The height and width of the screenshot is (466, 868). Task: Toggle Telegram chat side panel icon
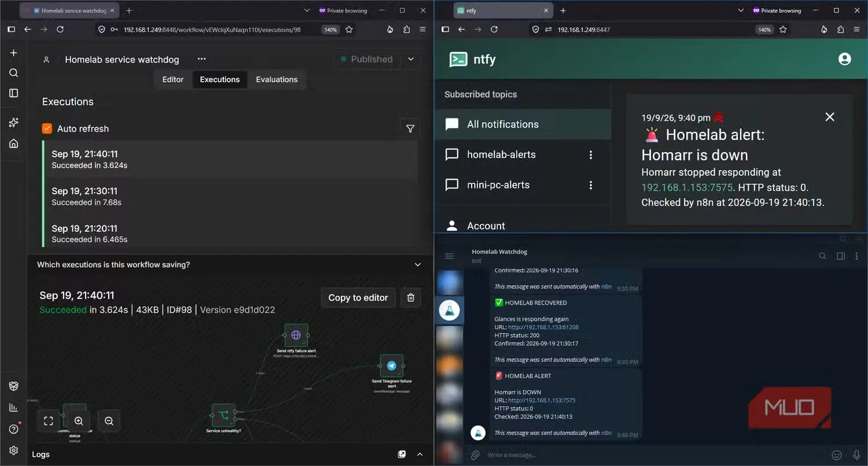pyautogui.click(x=841, y=256)
